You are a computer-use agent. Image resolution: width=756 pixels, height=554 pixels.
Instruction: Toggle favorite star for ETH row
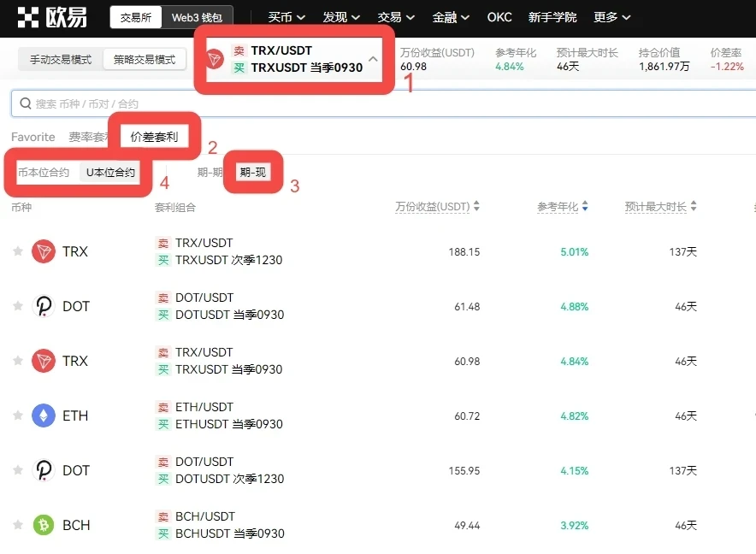click(17, 415)
